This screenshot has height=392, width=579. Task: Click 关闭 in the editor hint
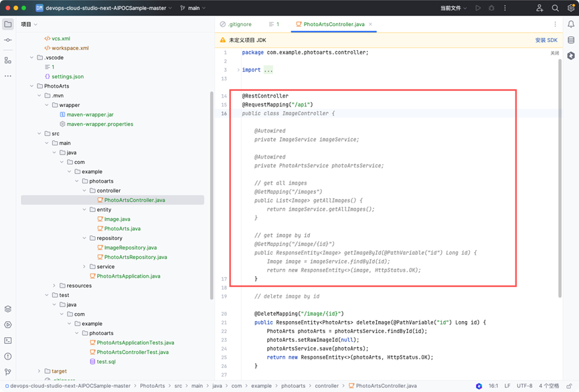pyautogui.click(x=555, y=53)
